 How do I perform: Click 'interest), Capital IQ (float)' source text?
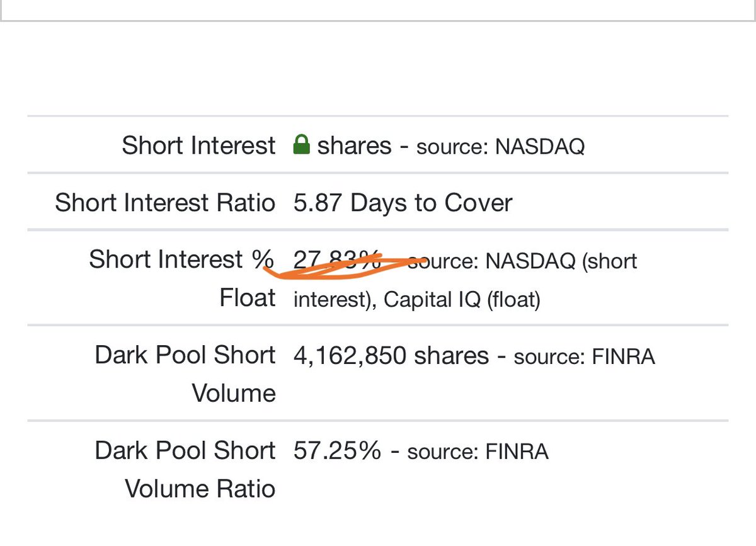pyautogui.click(x=417, y=300)
